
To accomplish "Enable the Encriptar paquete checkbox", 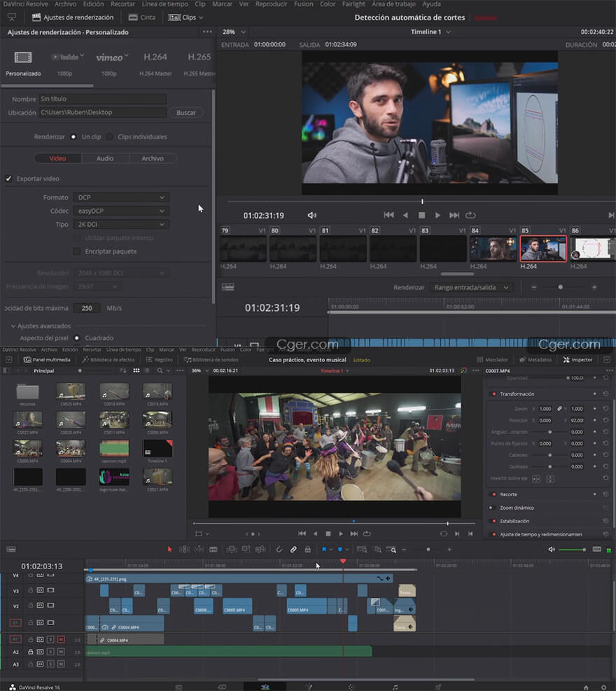I will coord(77,251).
